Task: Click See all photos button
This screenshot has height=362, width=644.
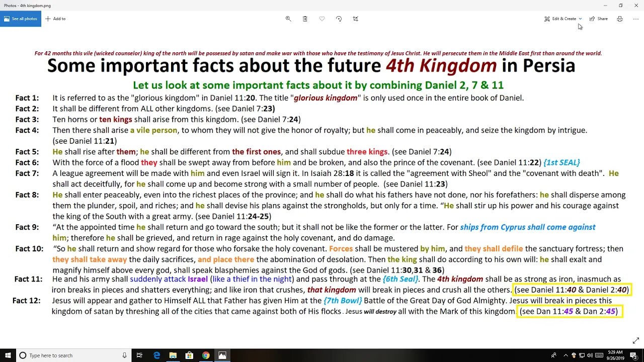Action: coord(21,19)
